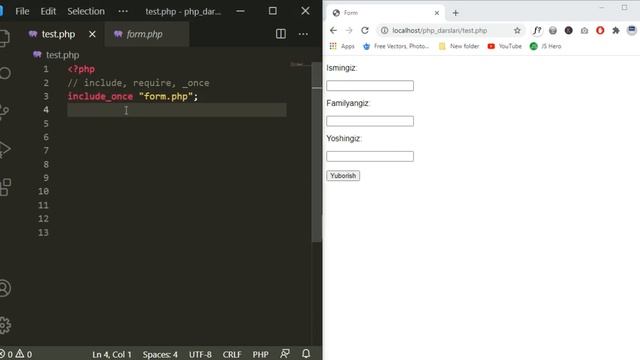Open the Accounts menu icon
Image resolution: width=640 pixels, height=360 pixels.
4,288
